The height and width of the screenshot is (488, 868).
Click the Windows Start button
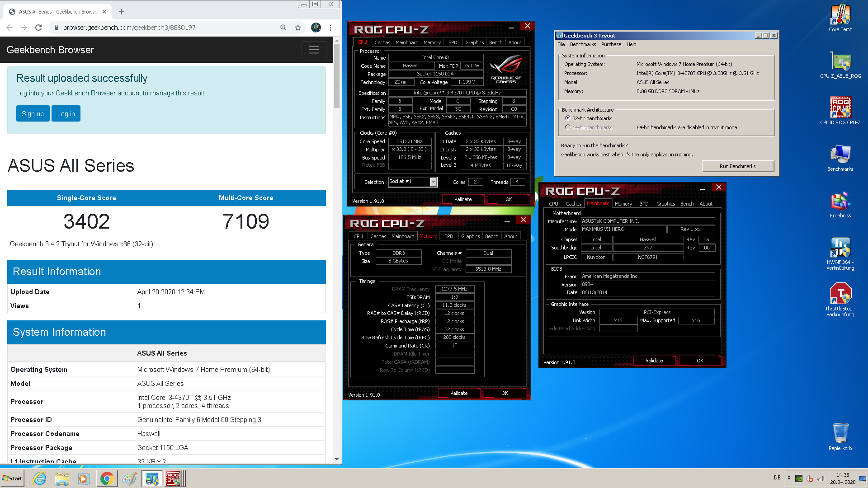click(x=13, y=479)
